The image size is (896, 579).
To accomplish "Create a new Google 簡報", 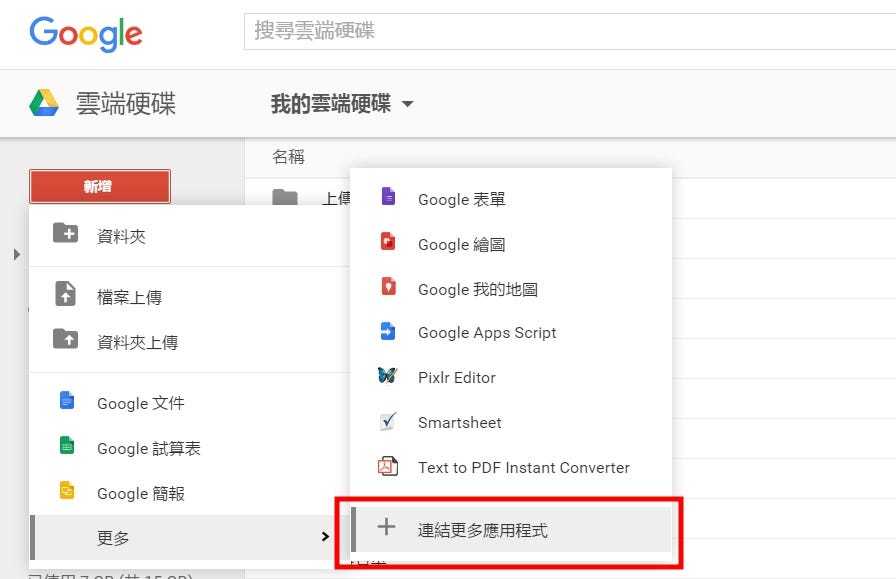I will pyautogui.click(x=189, y=493).
